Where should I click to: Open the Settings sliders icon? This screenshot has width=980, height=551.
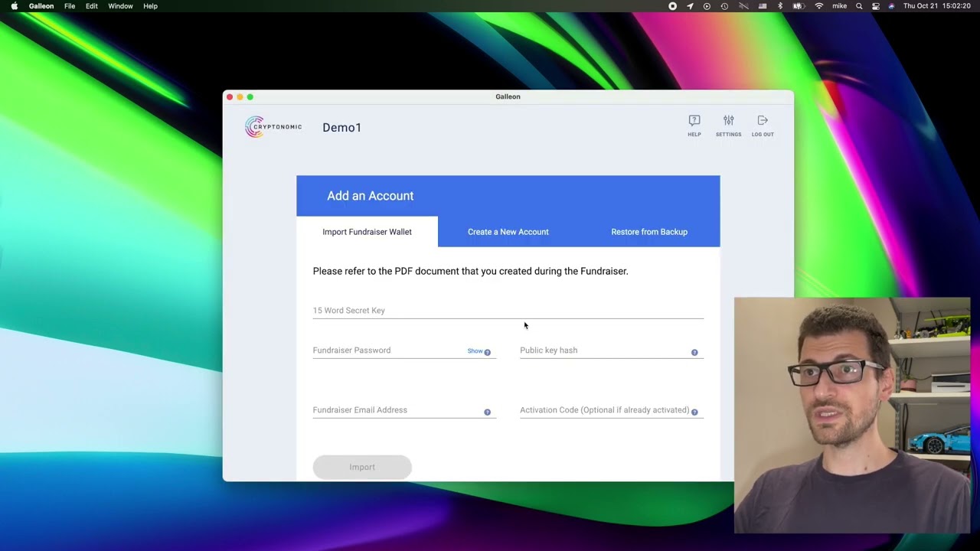tap(728, 120)
